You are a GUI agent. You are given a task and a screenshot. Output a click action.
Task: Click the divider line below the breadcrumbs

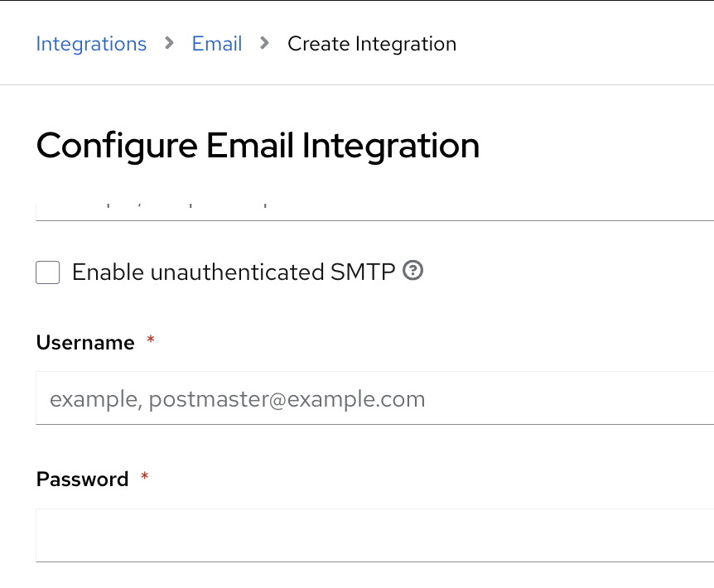(357, 84)
